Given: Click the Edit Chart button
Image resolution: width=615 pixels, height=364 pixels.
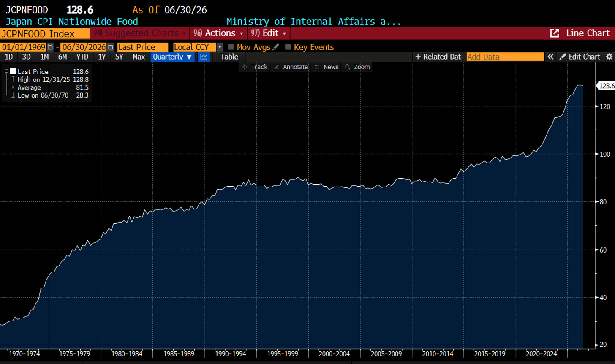Looking at the screenshot, I should 580,57.
